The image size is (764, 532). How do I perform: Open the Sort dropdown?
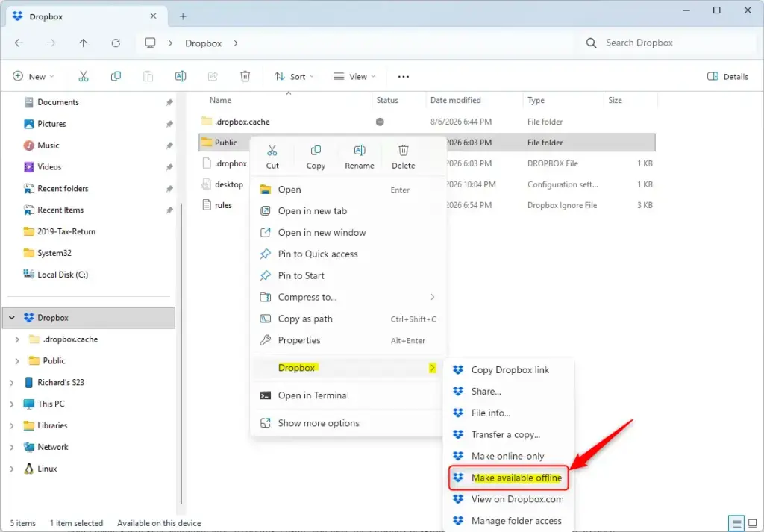pyautogui.click(x=294, y=77)
